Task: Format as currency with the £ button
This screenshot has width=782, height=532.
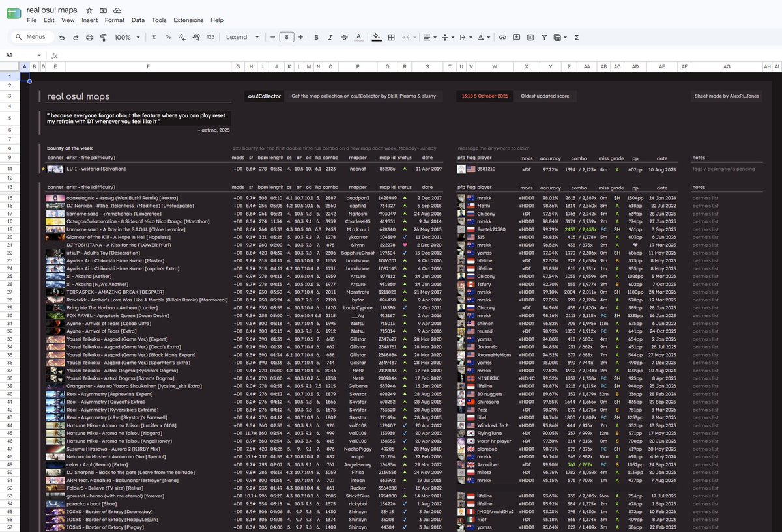Action: (x=154, y=38)
